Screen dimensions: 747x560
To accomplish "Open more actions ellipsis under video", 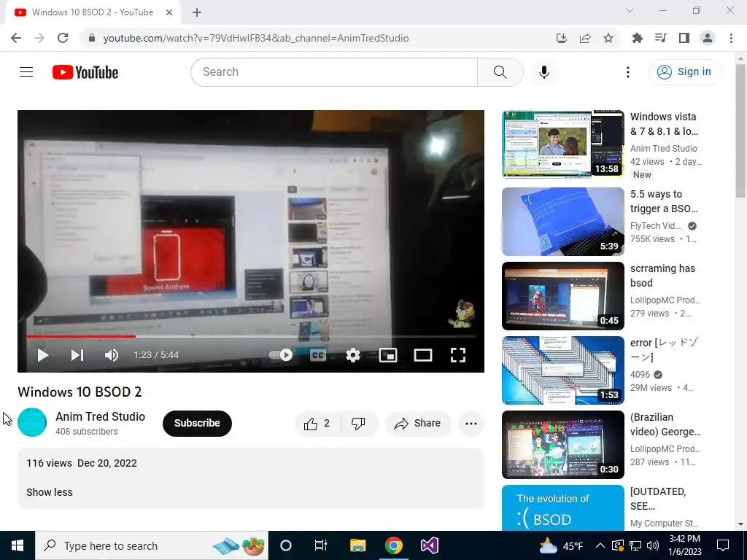I will click(x=471, y=424).
